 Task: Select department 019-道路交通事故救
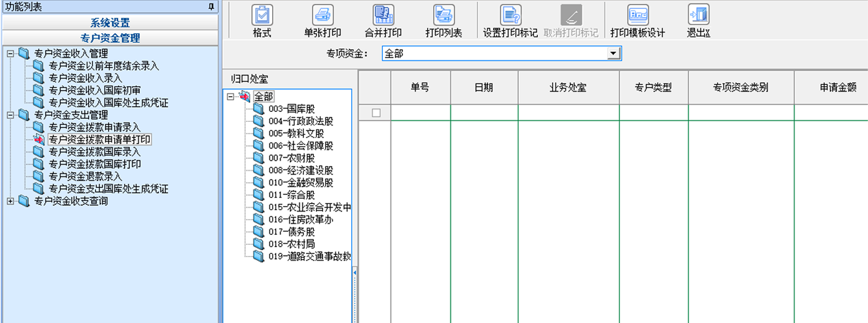pyautogui.click(x=310, y=256)
